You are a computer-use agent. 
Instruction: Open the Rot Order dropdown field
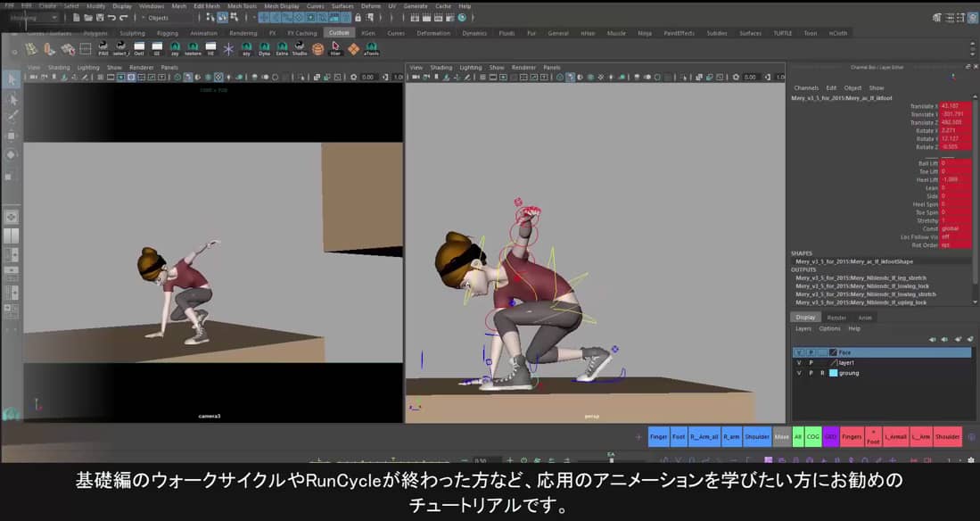tap(956, 245)
